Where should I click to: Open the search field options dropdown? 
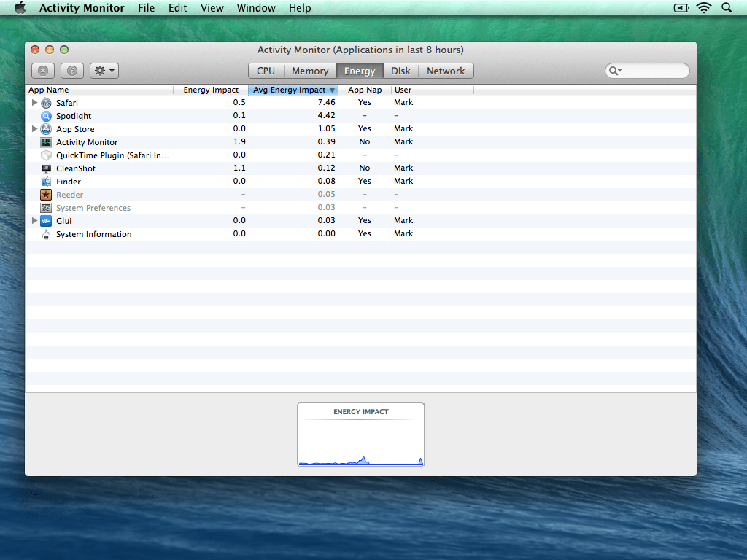coord(615,71)
